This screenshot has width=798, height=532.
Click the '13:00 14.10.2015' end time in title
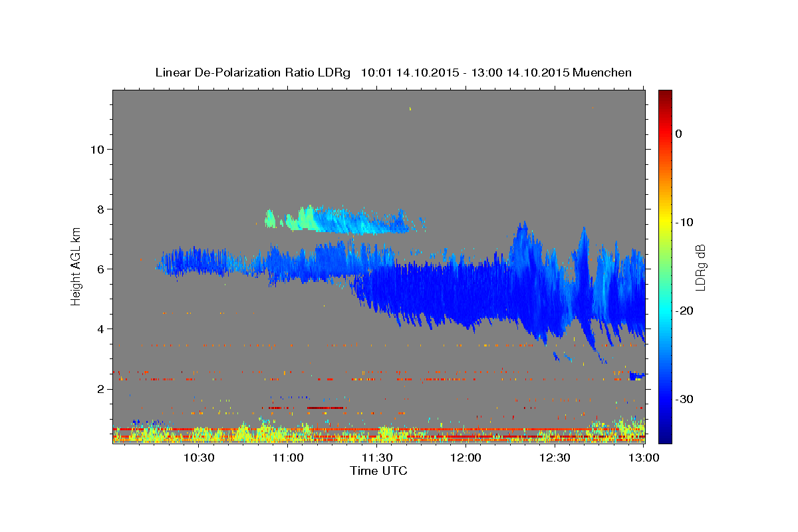pyautogui.click(x=520, y=72)
